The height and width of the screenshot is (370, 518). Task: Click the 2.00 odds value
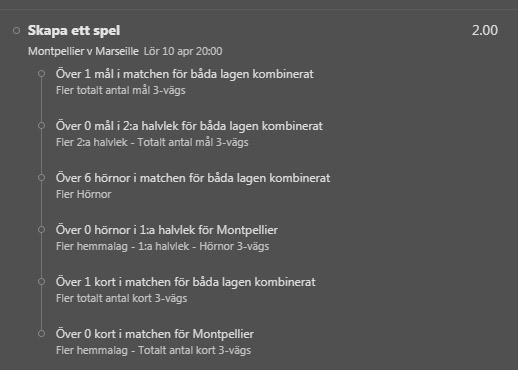(485, 31)
